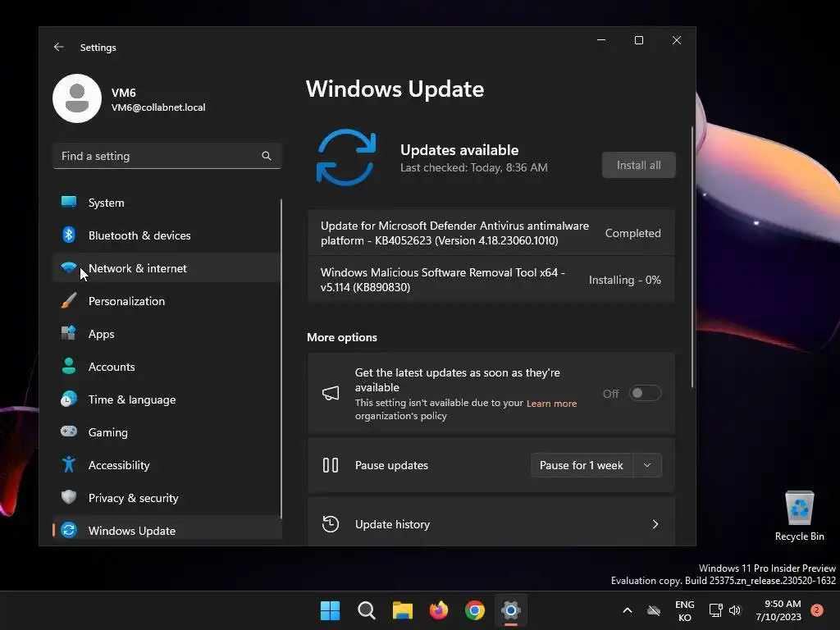Click the Update history clock icon
Viewport: 840px width, 630px height.
pyautogui.click(x=331, y=524)
